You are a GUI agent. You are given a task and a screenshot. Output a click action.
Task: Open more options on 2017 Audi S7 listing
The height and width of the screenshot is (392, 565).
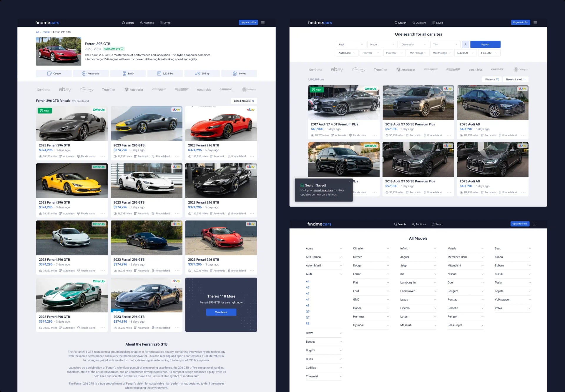point(374,135)
